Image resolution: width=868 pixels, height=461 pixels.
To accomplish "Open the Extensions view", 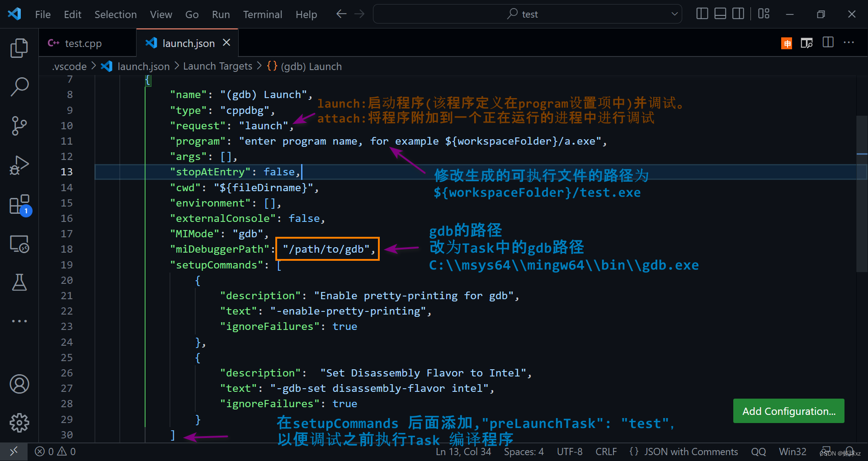I will [19, 204].
